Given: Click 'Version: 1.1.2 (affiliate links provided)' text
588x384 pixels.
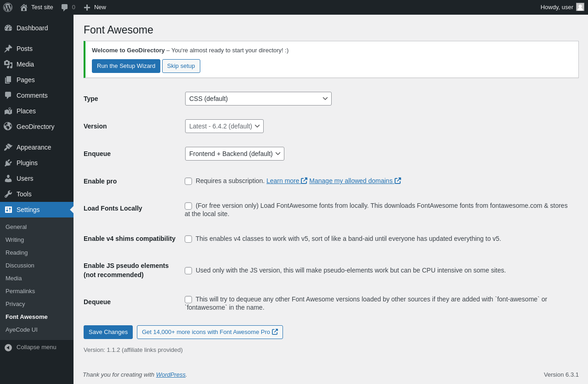Looking at the screenshot, I should 133,350.
